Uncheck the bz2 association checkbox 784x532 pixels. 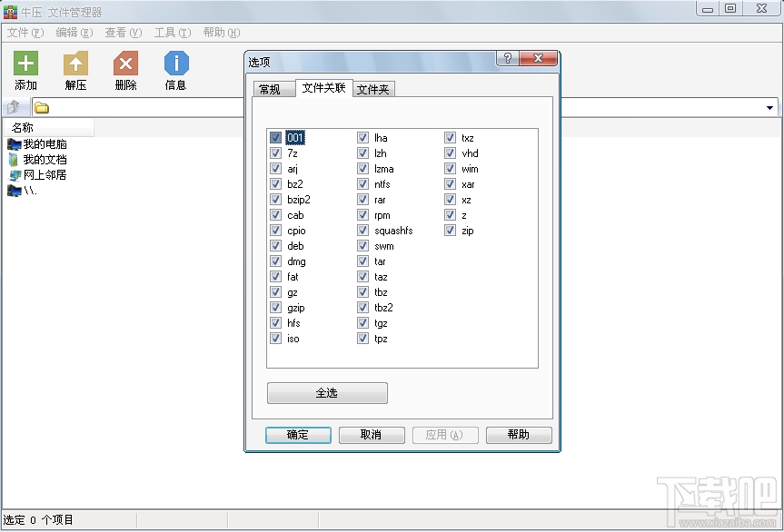pos(275,183)
